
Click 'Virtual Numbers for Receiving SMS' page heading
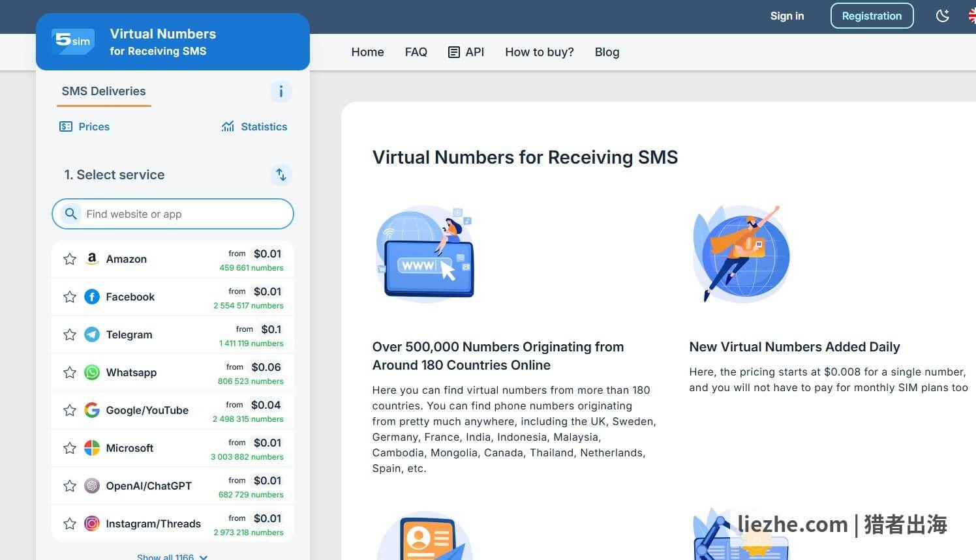pos(525,157)
